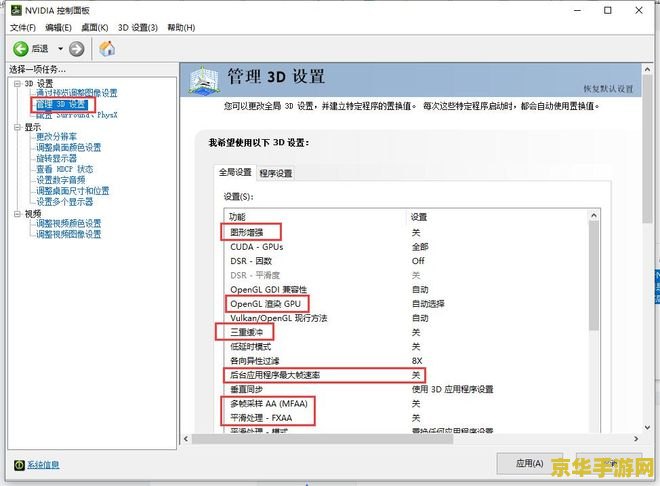Select the 低延时模式 setting row
660x486 pixels.
pyautogui.click(x=406, y=347)
